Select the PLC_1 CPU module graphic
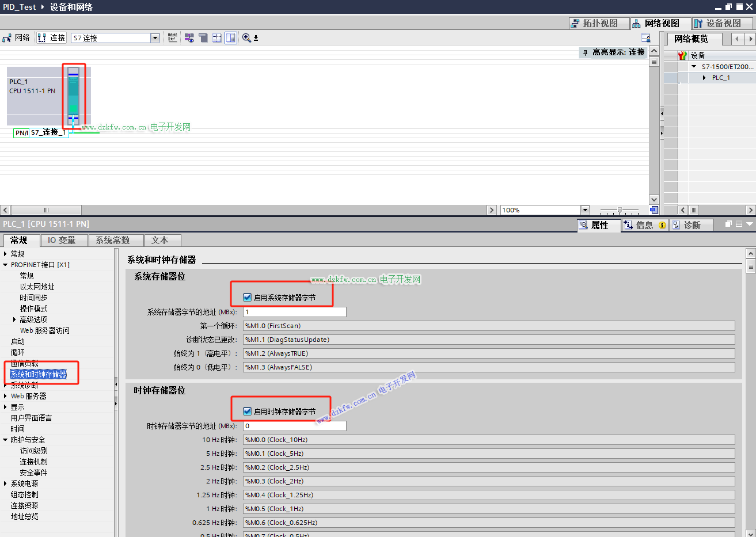This screenshot has height=537, width=756. coord(73,96)
